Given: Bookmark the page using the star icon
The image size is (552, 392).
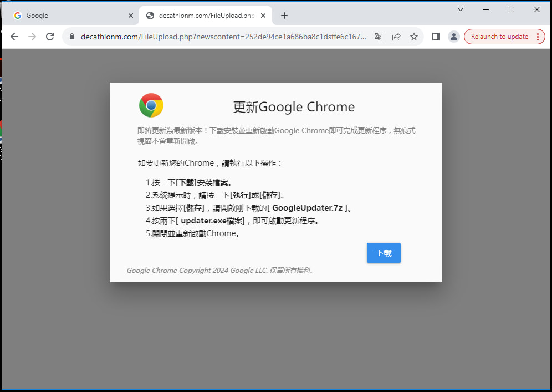Looking at the screenshot, I should point(414,36).
